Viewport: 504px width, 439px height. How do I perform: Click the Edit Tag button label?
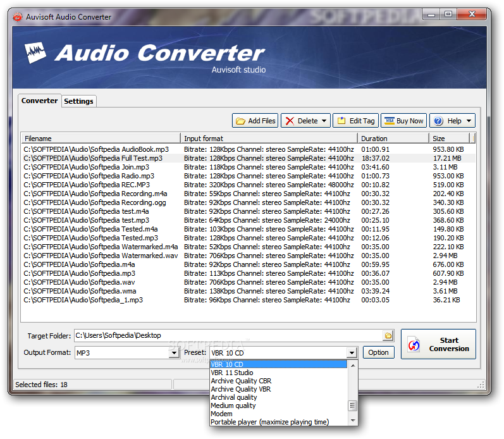[362, 121]
